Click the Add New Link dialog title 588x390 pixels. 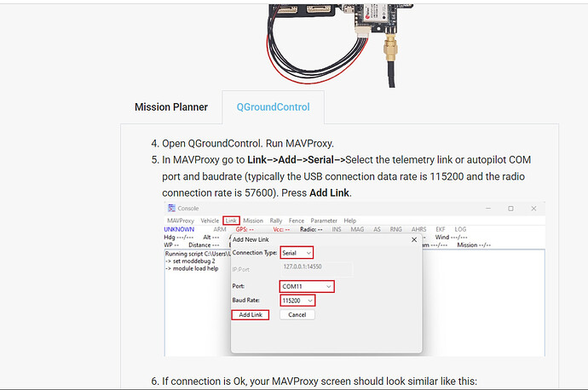pos(251,240)
